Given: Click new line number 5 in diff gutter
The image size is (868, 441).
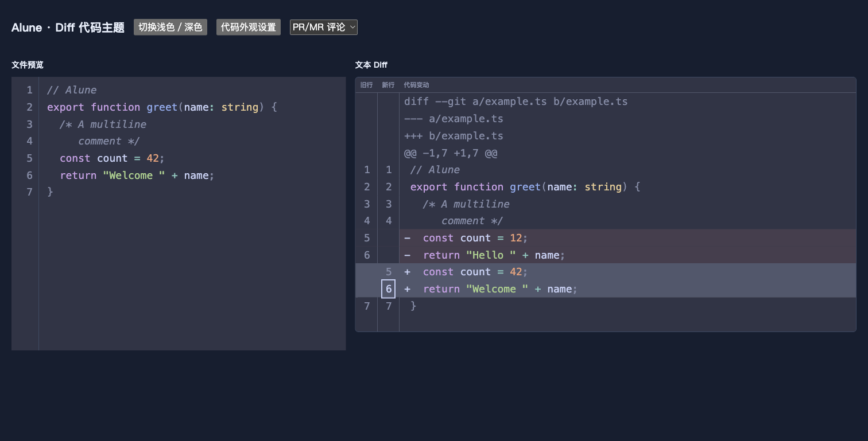Looking at the screenshot, I should coord(389,272).
